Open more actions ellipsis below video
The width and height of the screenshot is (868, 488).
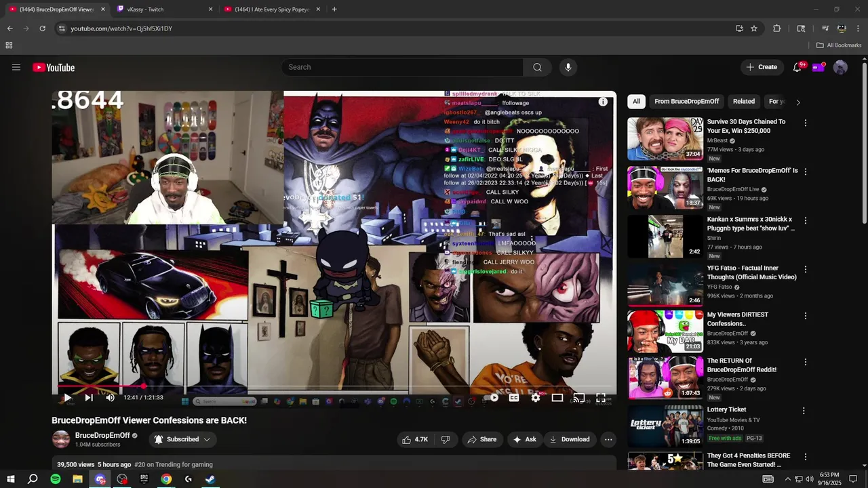pyautogui.click(x=608, y=439)
